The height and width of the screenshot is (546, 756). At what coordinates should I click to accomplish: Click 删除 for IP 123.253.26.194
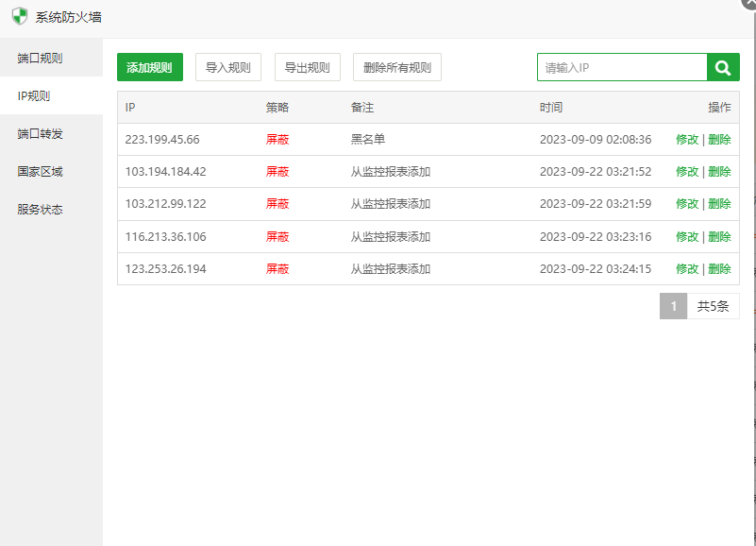click(x=719, y=269)
